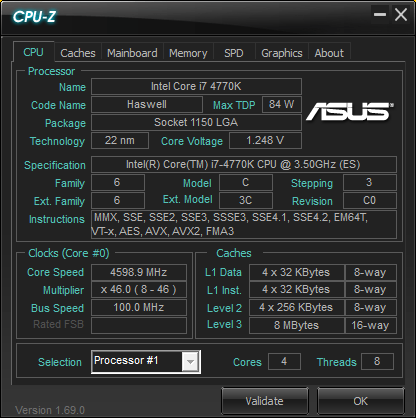Click the x 46.0 multiplier value
416x418 pixels.
139,290
